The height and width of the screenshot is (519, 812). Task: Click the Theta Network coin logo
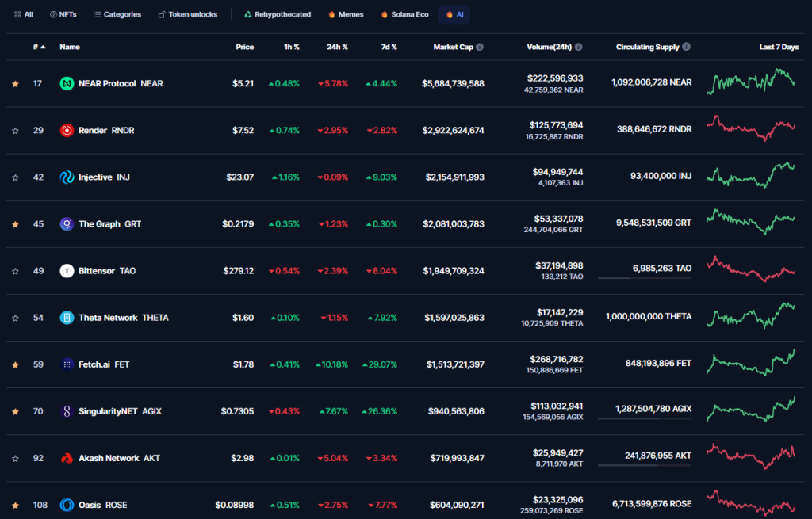pyautogui.click(x=67, y=318)
